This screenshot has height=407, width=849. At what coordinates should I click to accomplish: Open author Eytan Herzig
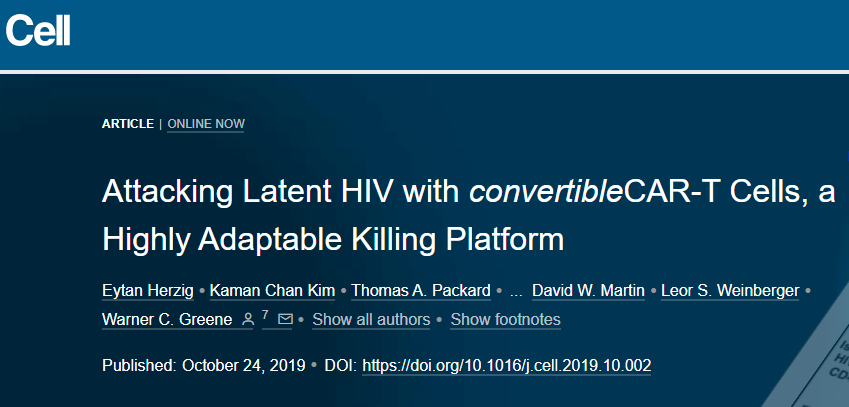148,291
